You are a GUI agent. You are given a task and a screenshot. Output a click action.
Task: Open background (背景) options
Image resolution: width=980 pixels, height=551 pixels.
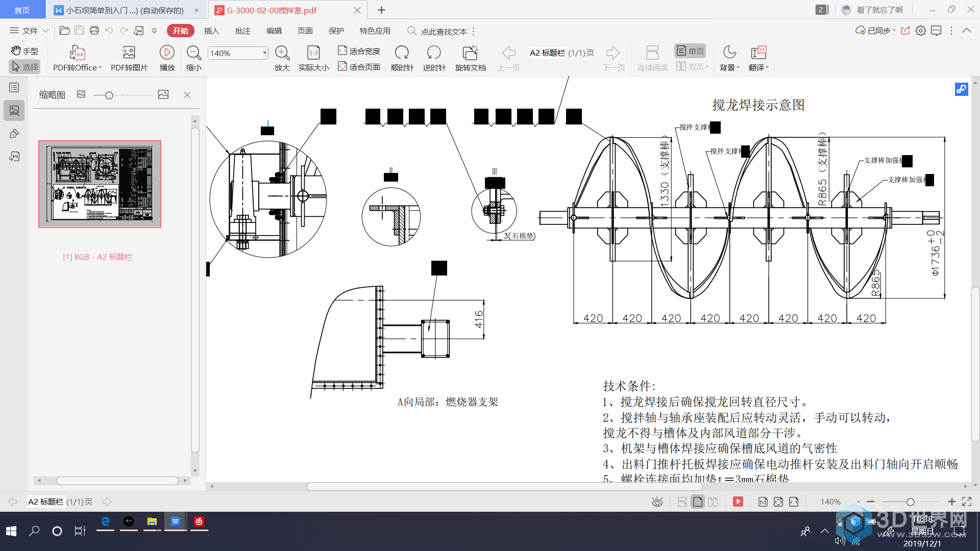729,59
